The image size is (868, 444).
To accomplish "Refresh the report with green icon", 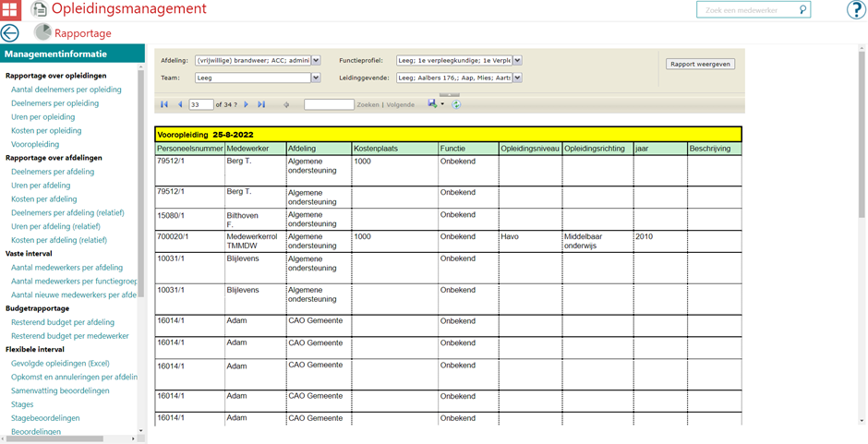I will tap(455, 104).
